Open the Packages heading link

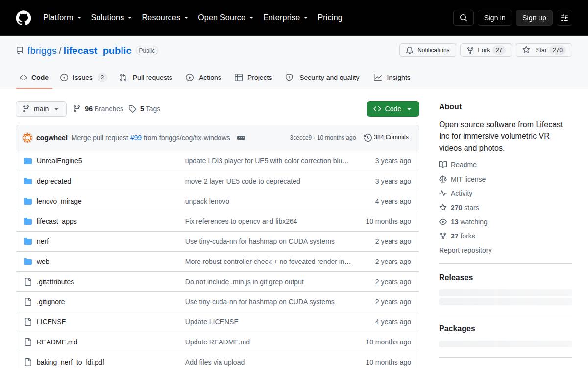[457, 328]
